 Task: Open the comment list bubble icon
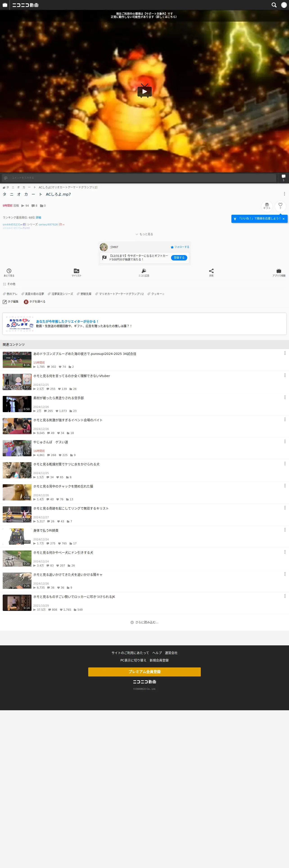(x=283, y=178)
